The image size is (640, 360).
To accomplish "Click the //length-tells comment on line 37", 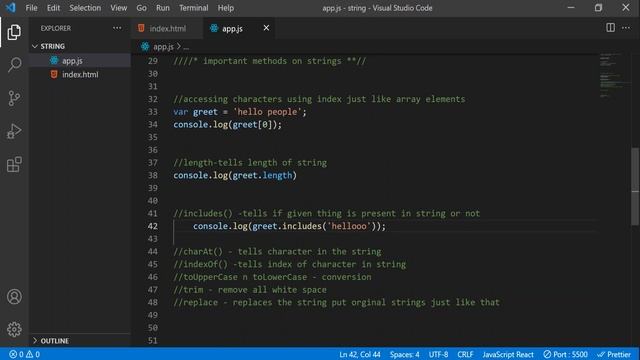I will [x=250, y=163].
